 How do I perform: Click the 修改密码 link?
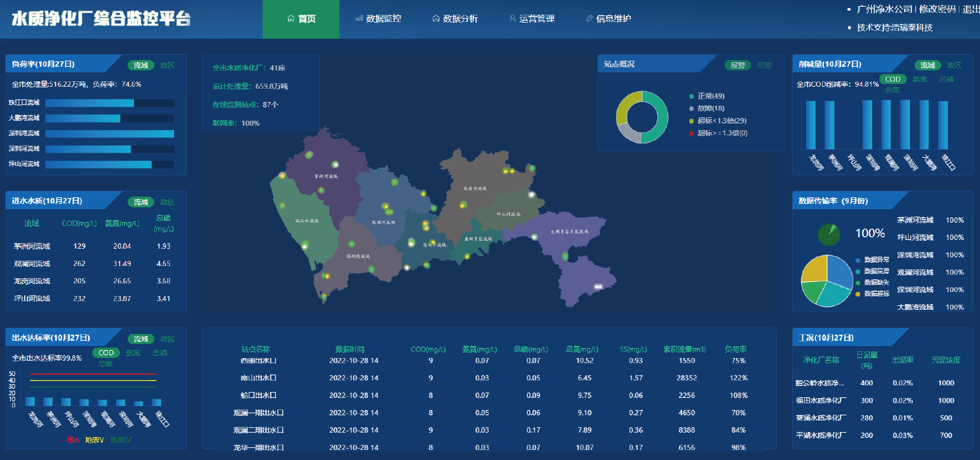pyautogui.click(x=937, y=9)
